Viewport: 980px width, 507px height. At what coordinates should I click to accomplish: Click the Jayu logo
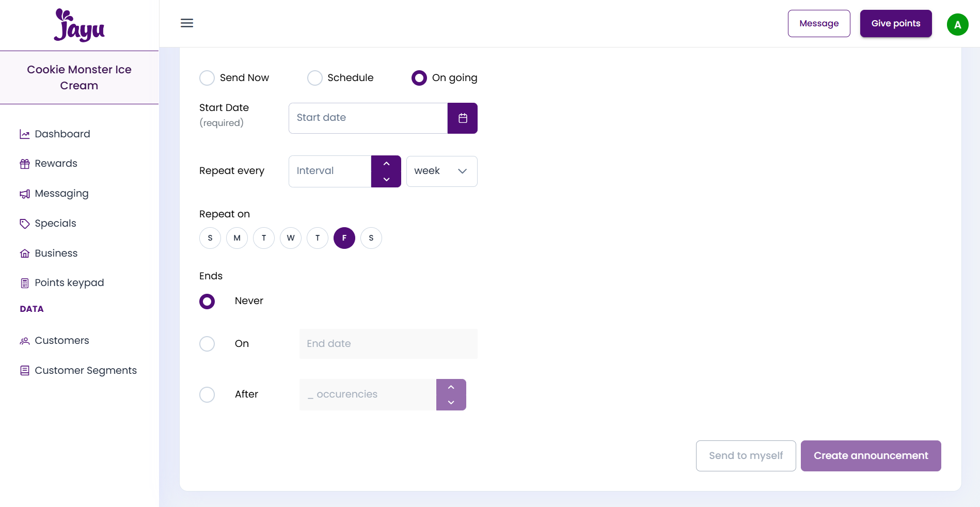[x=79, y=25]
